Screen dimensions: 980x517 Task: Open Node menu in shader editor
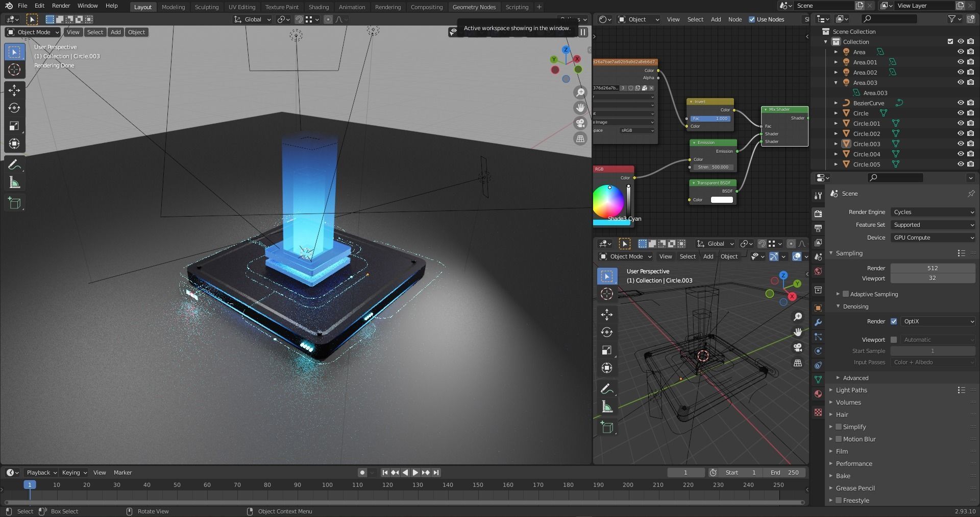click(734, 19)
